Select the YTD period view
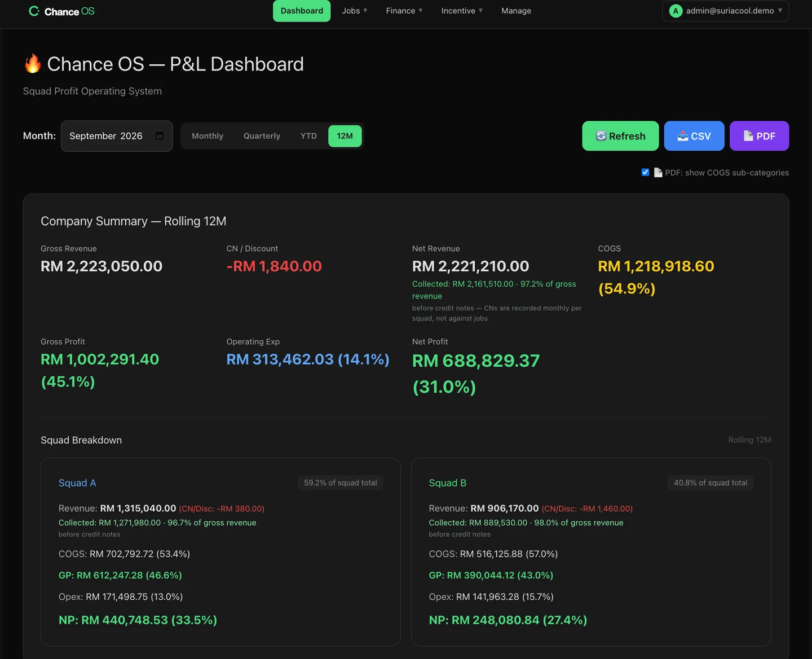 click(x=308, y=136)
